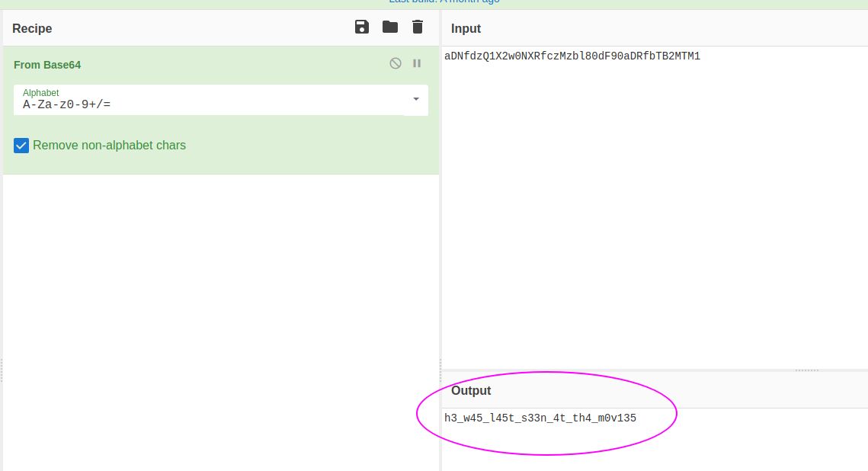Select the From Base64 operation title
The image size is (868, 471).
tap(47, 66)
